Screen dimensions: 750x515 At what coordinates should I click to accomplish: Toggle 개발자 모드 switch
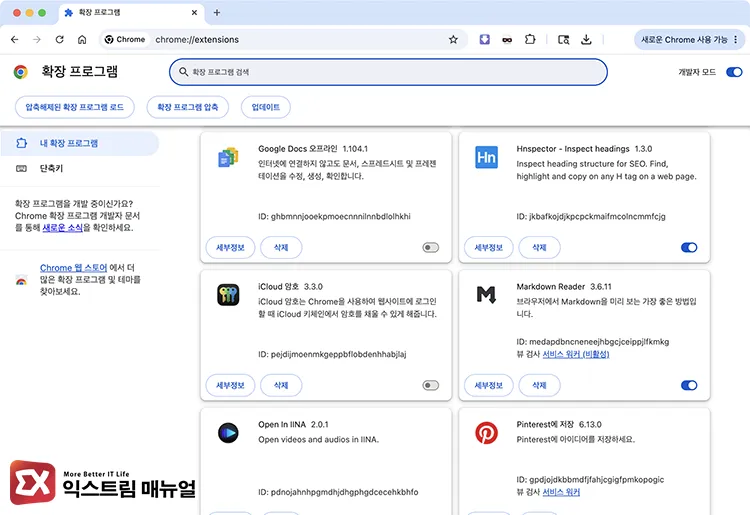[x=734, y=72]
